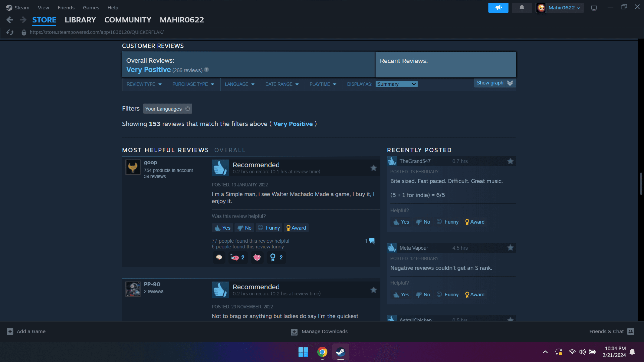The image size is (644, 362).
Task: Click the Mahir0622 profile avatar
Action: [x=541, y=8]
